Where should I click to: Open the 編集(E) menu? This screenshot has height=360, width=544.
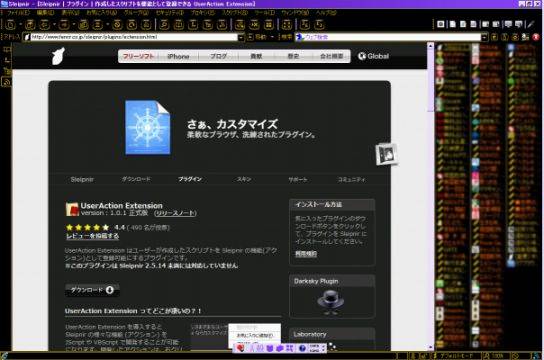click(x=45, y=13)
